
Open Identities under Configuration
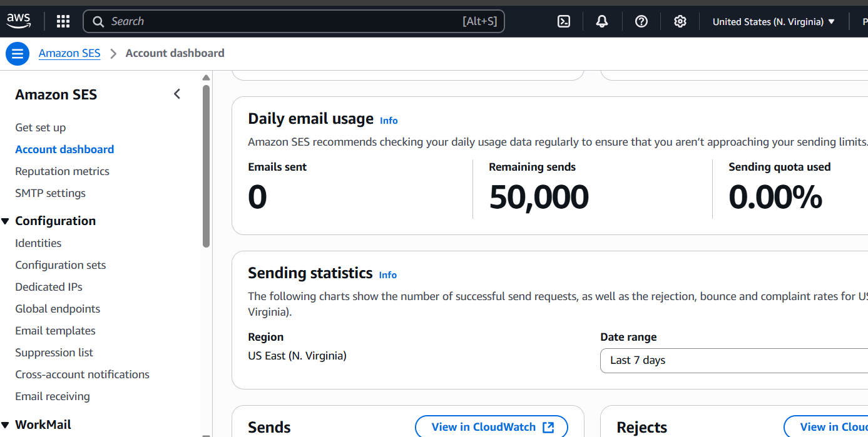tap(38, 243)
